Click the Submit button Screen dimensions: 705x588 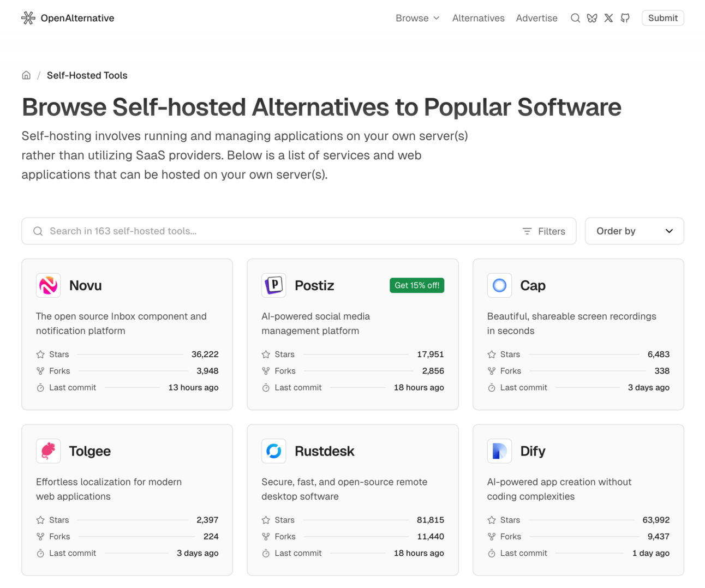click(663, 18)
